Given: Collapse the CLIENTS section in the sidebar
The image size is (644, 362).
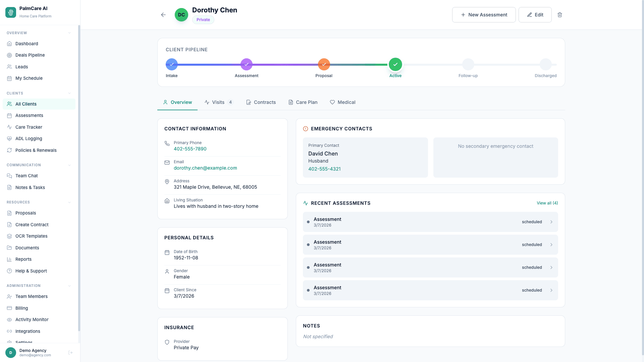Looking at the screenshot, I should (x=69, y=93).
